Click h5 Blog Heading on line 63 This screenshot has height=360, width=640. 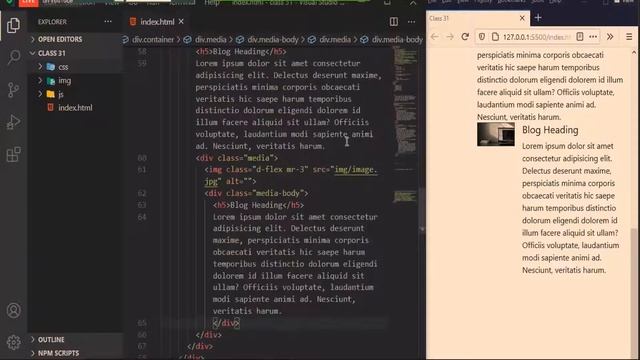[x=258, y=205]
